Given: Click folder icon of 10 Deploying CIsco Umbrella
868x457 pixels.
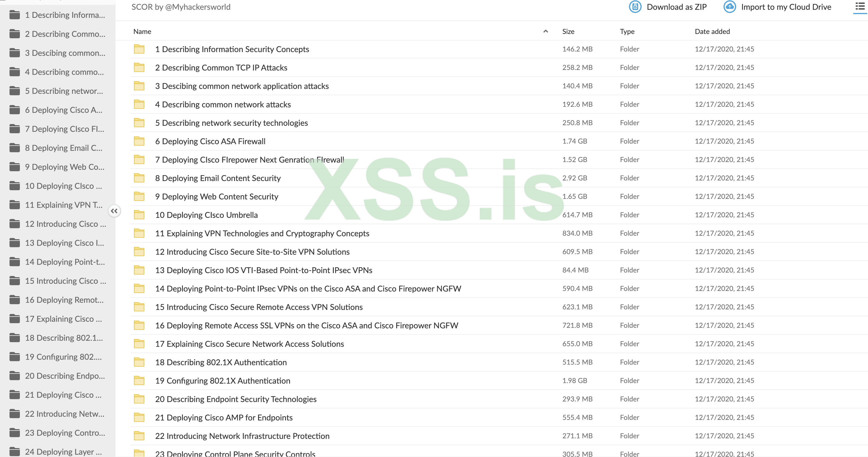Looking at the screenshot, I should tap(139, 215).
